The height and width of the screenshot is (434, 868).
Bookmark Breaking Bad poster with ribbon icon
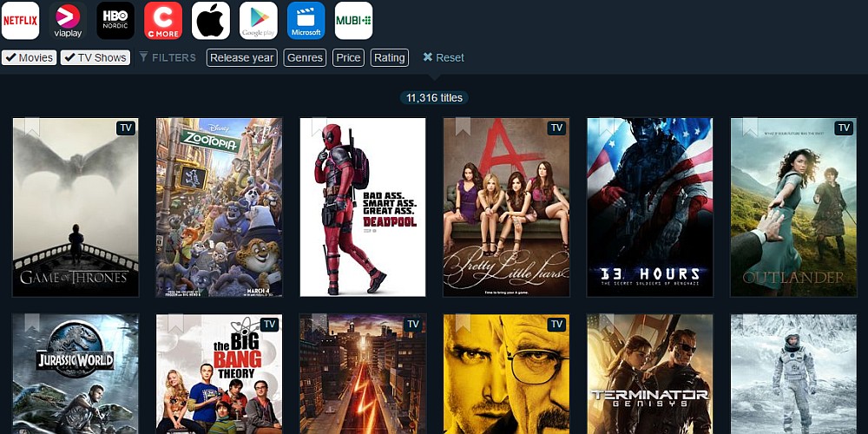[x=463, y=323]
